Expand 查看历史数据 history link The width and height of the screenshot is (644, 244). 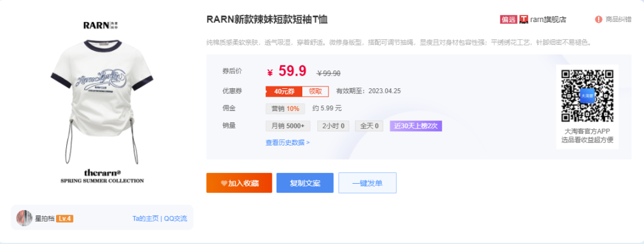point(287,143)
